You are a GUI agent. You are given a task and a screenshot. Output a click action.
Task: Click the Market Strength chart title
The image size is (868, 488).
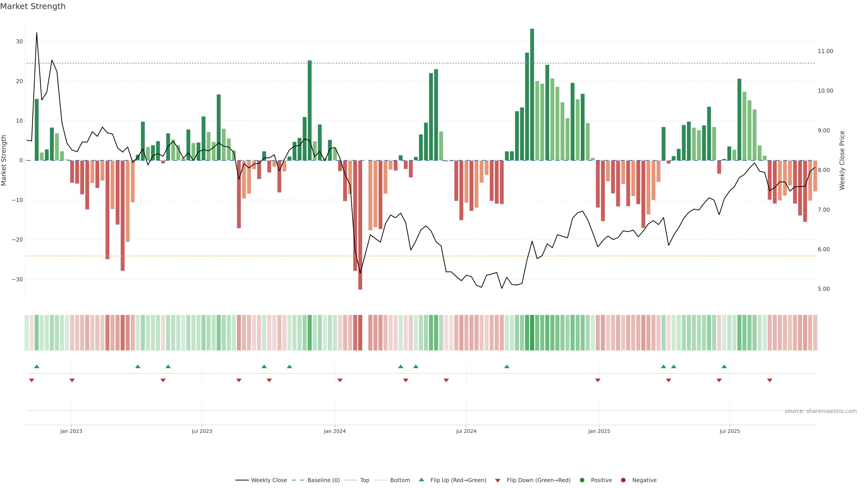click(x=33, y=6)
